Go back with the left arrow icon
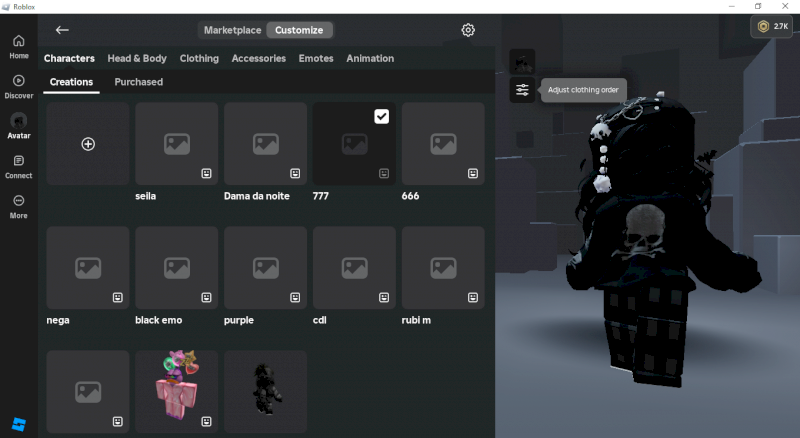Screen dimensions: 800x438 (x=62, y=30)
